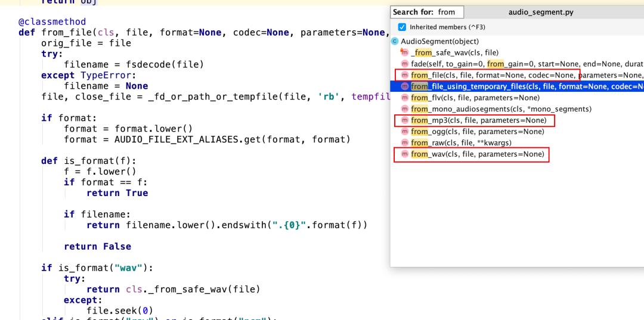This screenshot has height=320, width=644.
Task: Click the method icon beside from_raw
Action: [x=405, y=143]
